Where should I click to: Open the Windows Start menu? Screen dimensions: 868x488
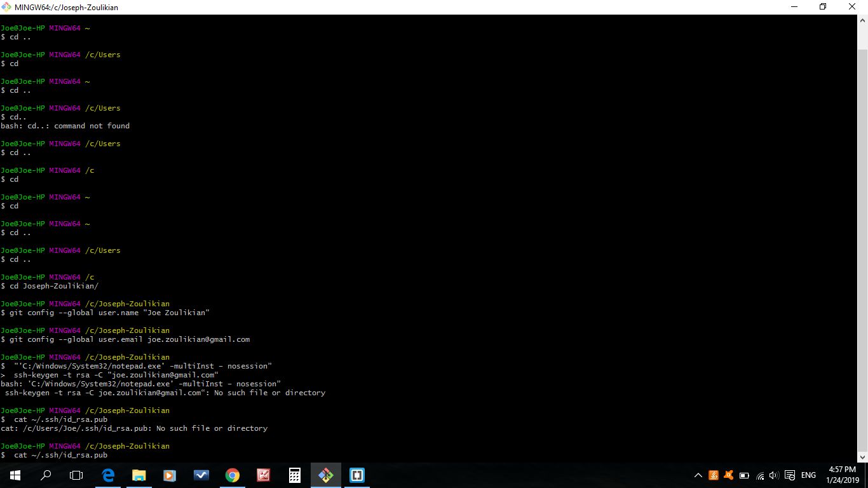pyautogui.click(x=15, y=475)
